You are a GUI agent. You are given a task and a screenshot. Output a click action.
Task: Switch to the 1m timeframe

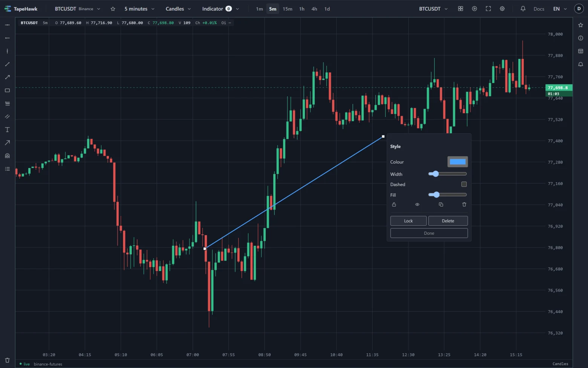259,9
